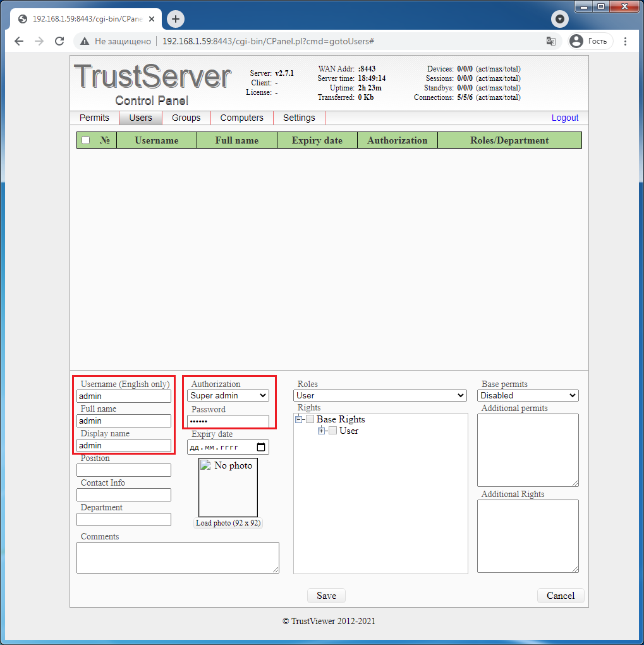Image resolution: width=644 pixels, height=645 pixels.
Task: Open the Expiry date calendar picker
Action: [x=261, y=447]
